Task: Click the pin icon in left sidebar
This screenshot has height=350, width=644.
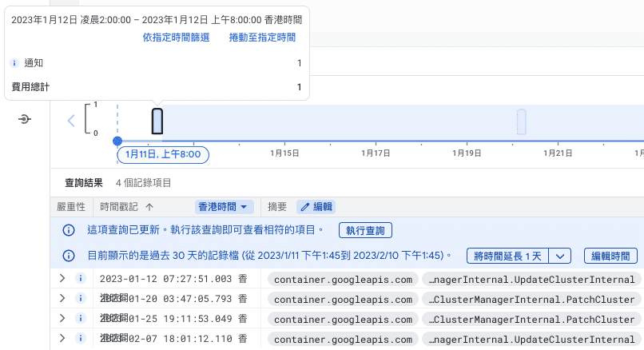Action: pyautogui.click(x=25, y=119)
